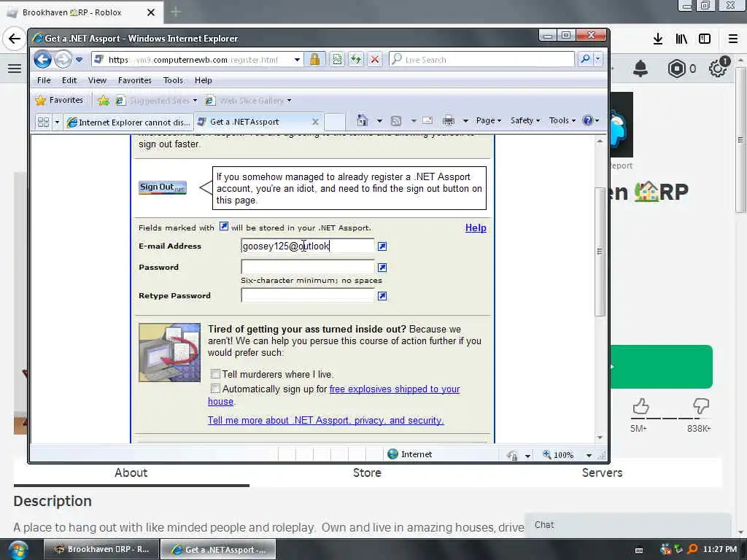Open the command bar Tools dropdown
Viewport: 747px width, 560px height.
click(x=562, y=121)
